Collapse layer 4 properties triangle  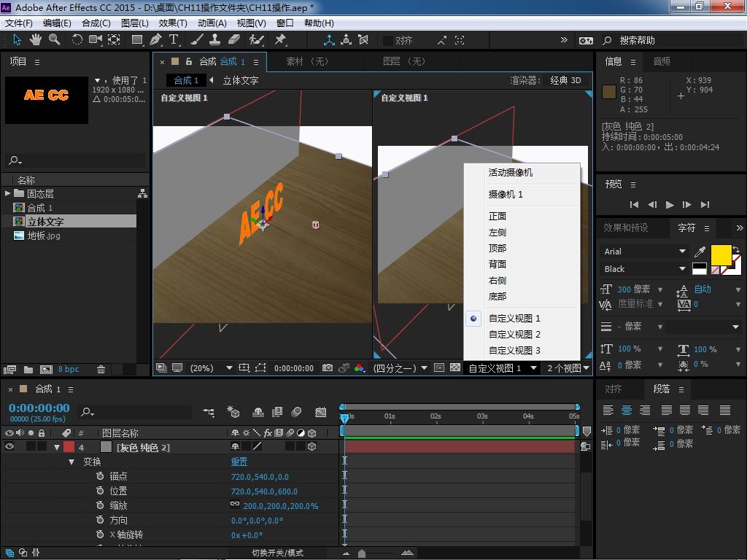pos(57,447)
